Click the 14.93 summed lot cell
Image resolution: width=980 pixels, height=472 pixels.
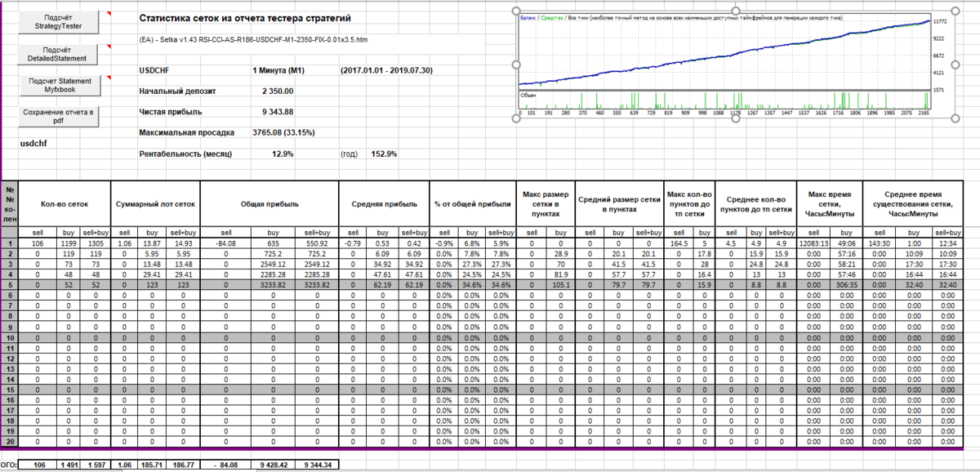click(x=183, y=243)
